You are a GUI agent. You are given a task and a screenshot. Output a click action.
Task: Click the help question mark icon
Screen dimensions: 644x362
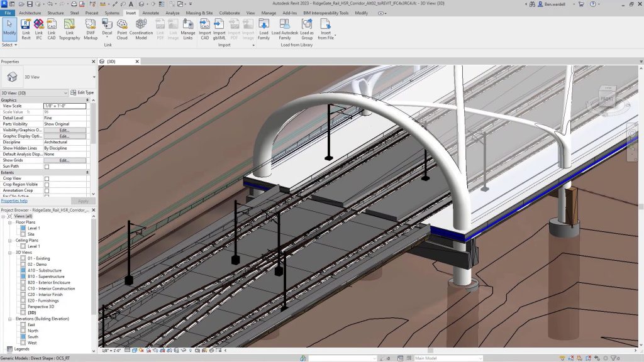coord(592,4)
